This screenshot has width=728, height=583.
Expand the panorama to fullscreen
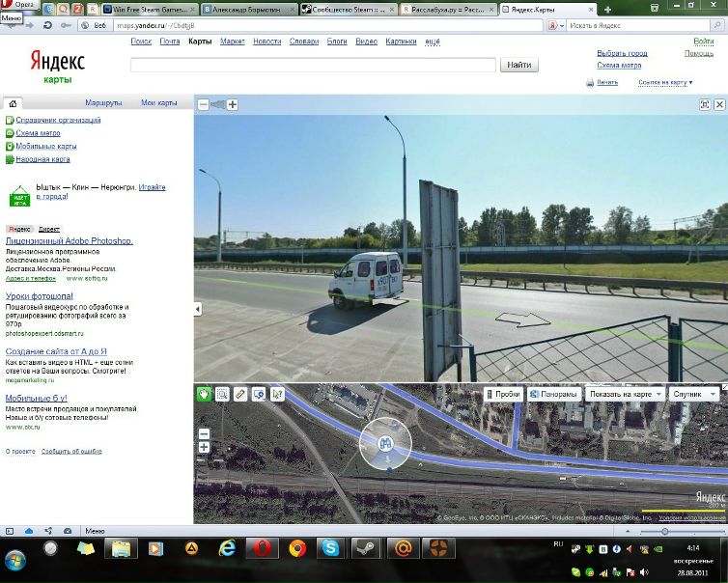click(x=705, y=104)
